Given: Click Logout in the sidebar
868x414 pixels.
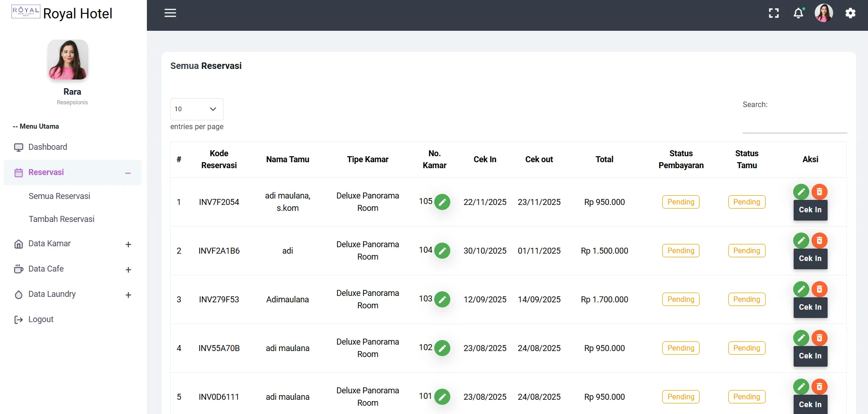Looking at the screenshot, I should (41, 319).
